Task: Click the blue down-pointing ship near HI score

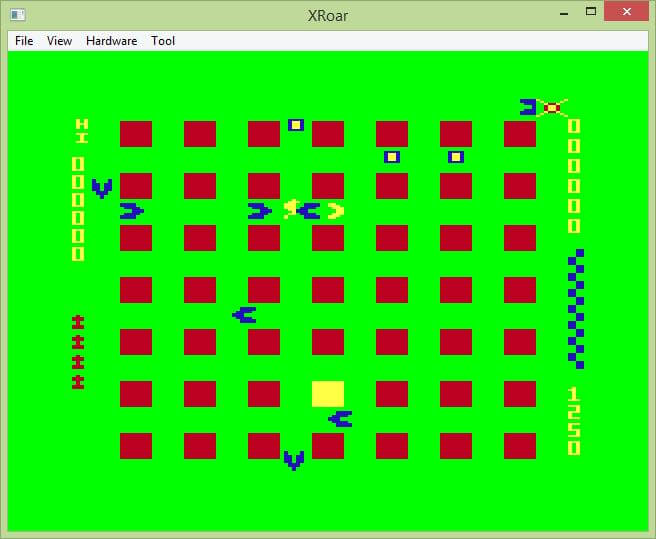Action: click(102, 188)
